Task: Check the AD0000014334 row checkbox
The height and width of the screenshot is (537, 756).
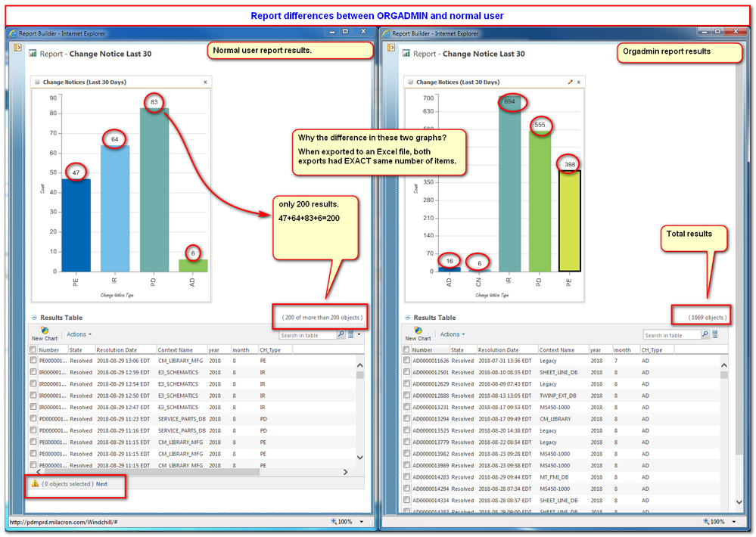Action: coord(406,500)
